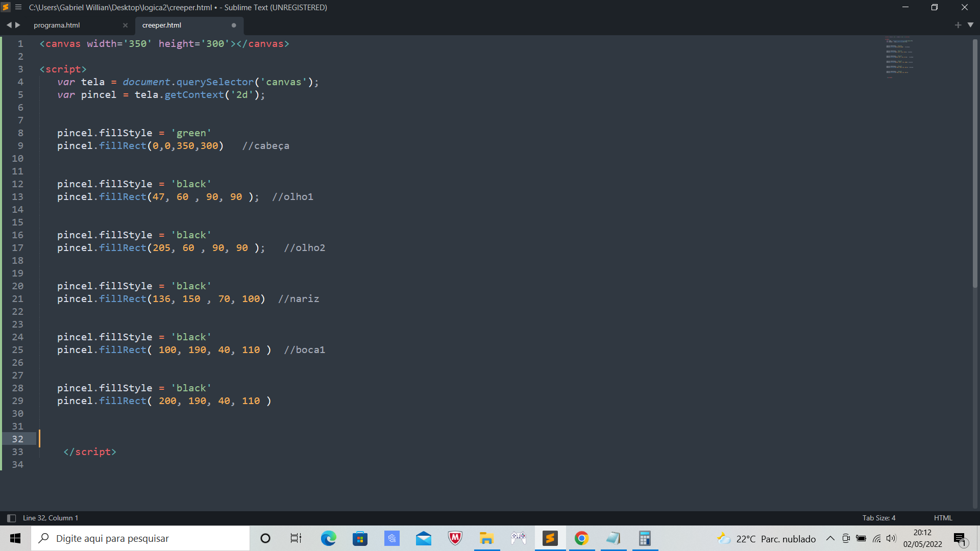Click the opening script tag
The height and width of the screenshot is (551, 980).
point(63,69)
